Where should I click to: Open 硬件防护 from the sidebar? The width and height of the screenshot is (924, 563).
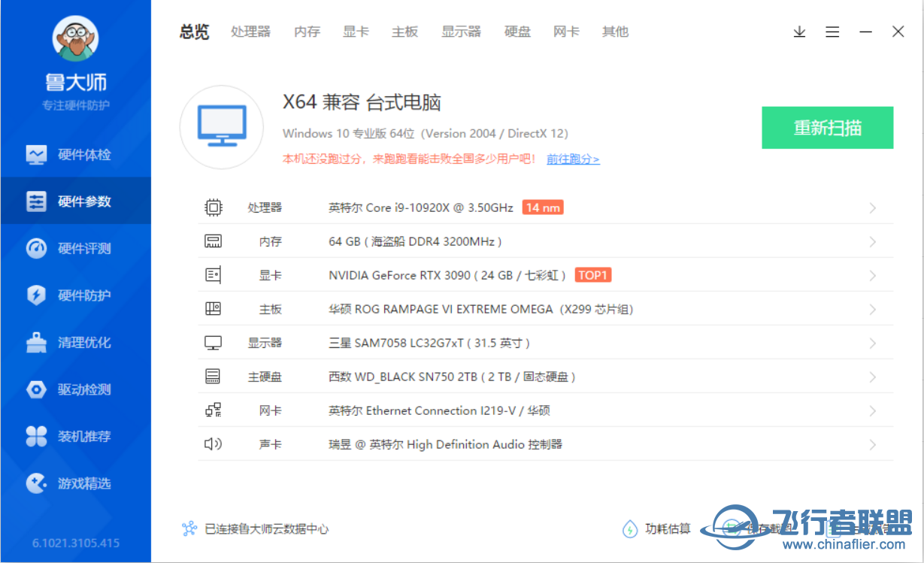[x=75, y=295]
